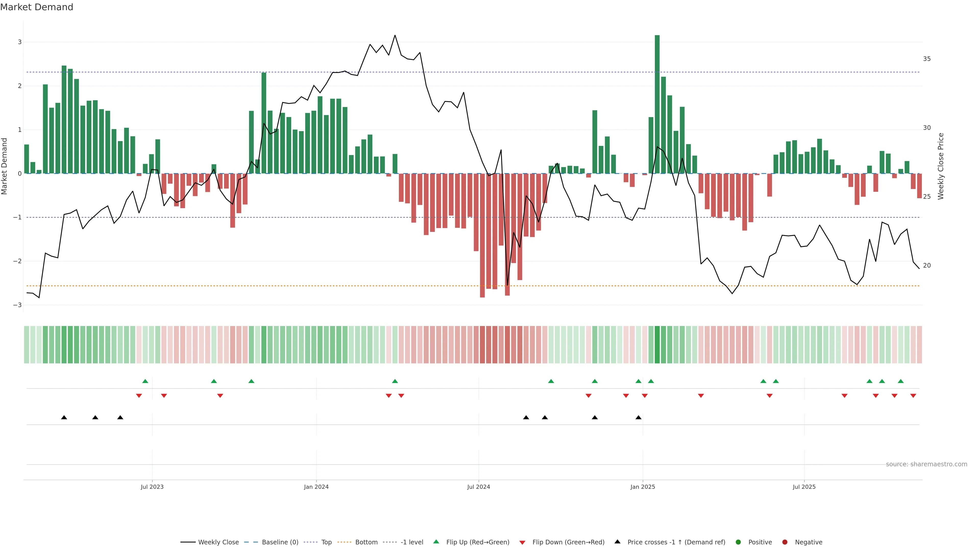Click the tallest green demand bar
980x551 pixels.
click(657, 104)
